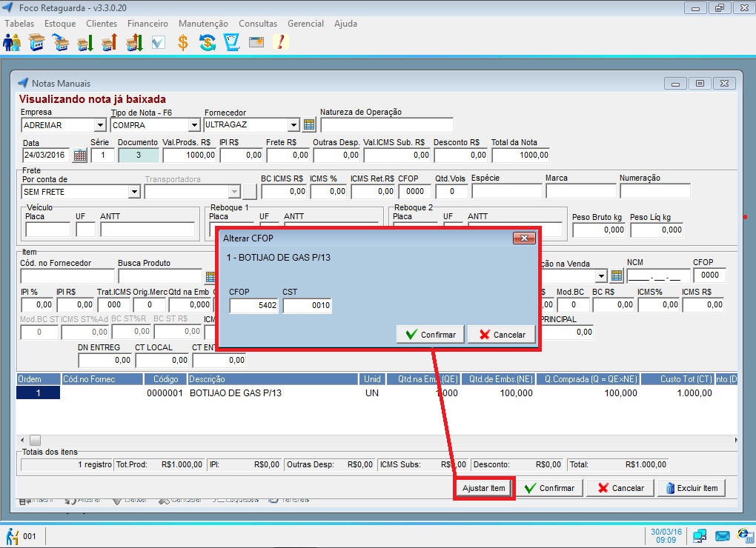
Task: Click the window with sun icon in toolbar
Action: tap(256, 42)
